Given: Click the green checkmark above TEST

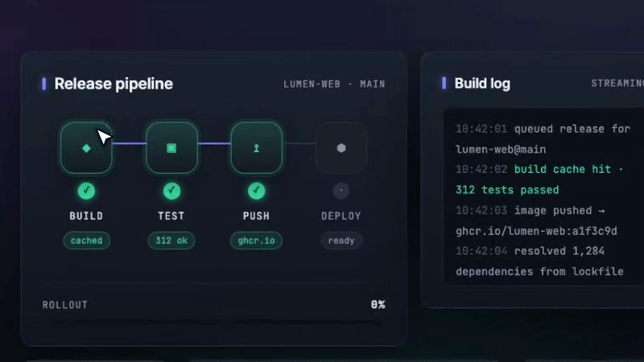Looking at the screenshot, I should click(171, 191).
